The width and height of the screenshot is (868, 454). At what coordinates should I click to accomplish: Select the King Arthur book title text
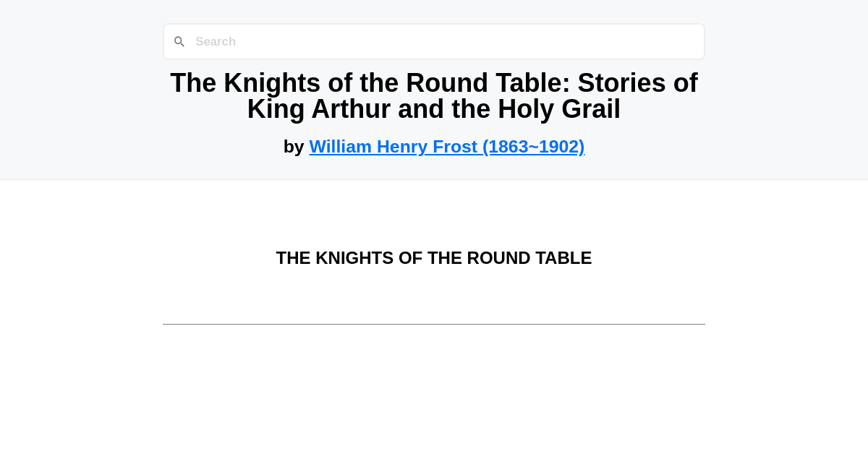[x=433, y=95]
